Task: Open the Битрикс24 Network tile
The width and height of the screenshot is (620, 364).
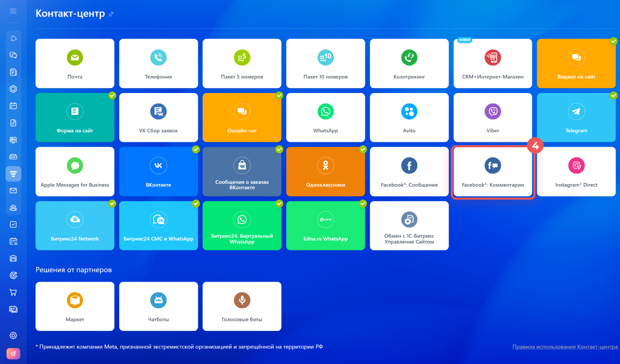Action: 75,226
